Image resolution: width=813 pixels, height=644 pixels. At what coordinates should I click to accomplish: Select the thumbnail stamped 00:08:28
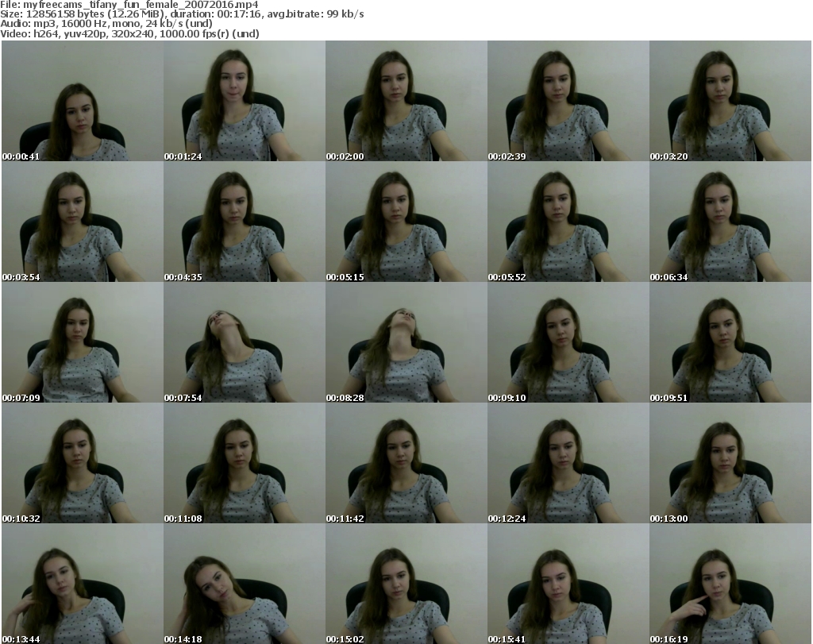406,342
